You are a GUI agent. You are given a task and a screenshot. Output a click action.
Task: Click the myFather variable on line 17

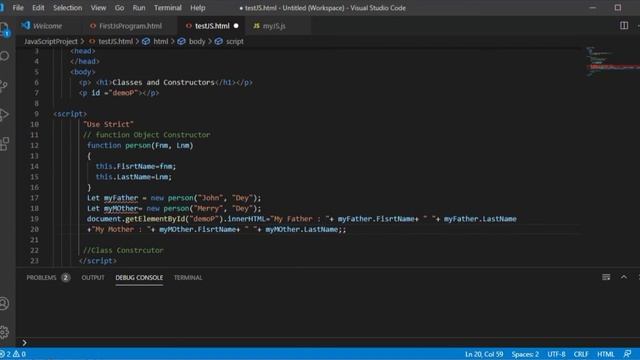(x=121, y=198)
